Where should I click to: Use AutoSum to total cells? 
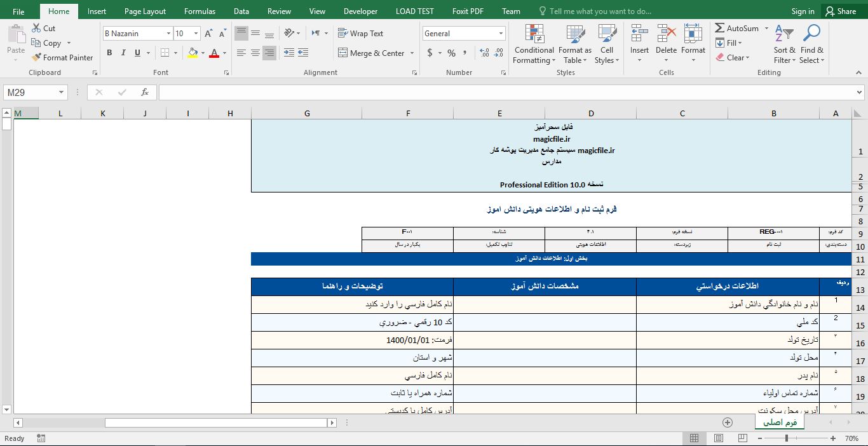[737, 28]
